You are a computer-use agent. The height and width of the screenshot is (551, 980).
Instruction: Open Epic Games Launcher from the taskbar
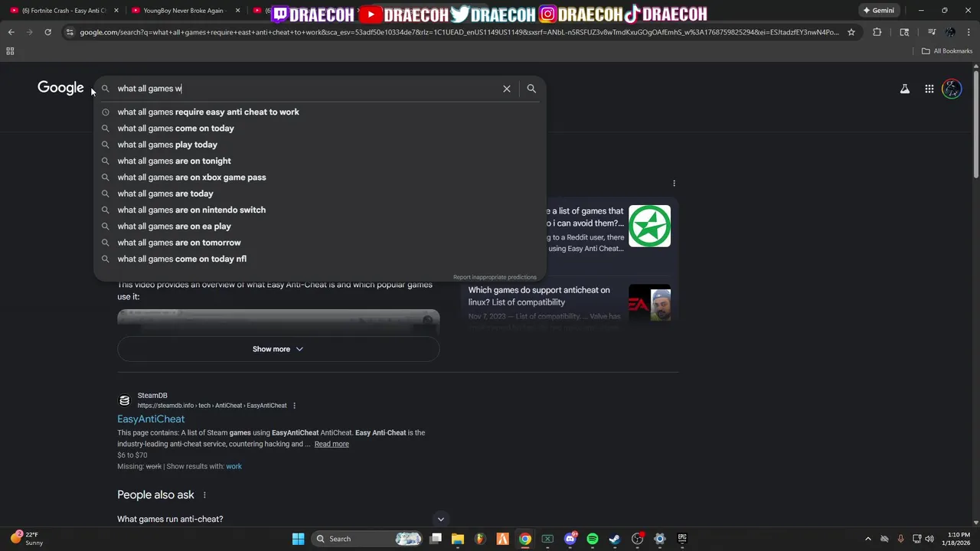682,539
